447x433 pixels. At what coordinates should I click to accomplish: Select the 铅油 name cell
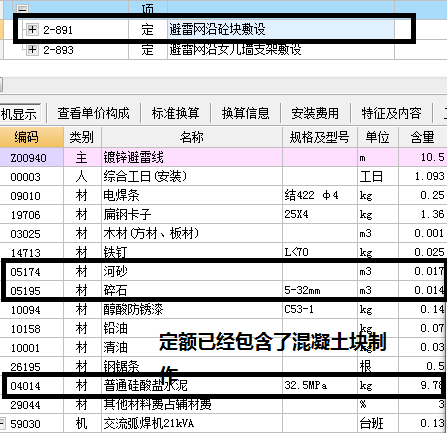click(192, 328)
